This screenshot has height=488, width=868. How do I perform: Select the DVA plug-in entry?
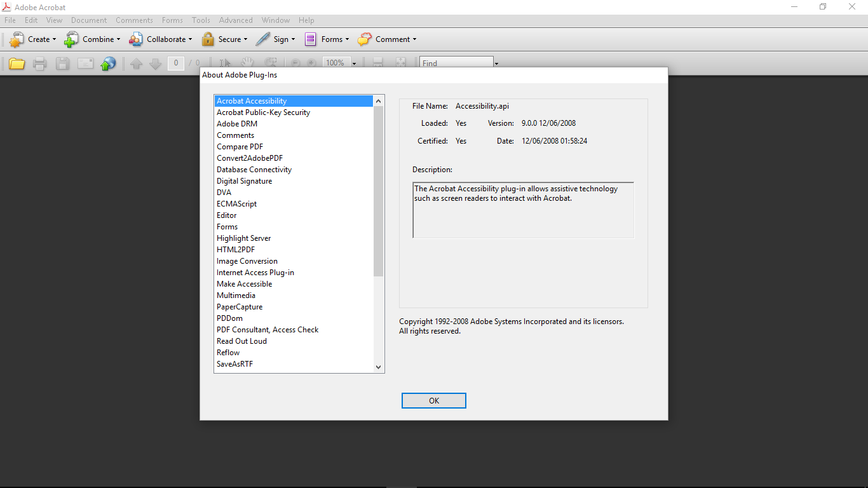tap(294, 193)
